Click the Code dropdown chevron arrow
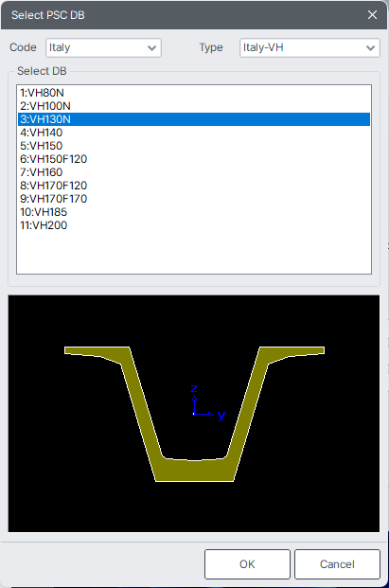The image size is (389, 588). [151, 48]
